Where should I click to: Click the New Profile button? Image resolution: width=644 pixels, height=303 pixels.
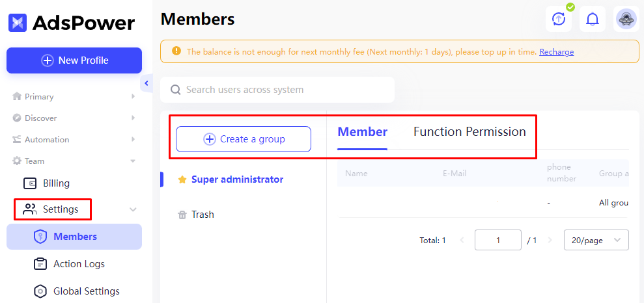tap(74, 60)
